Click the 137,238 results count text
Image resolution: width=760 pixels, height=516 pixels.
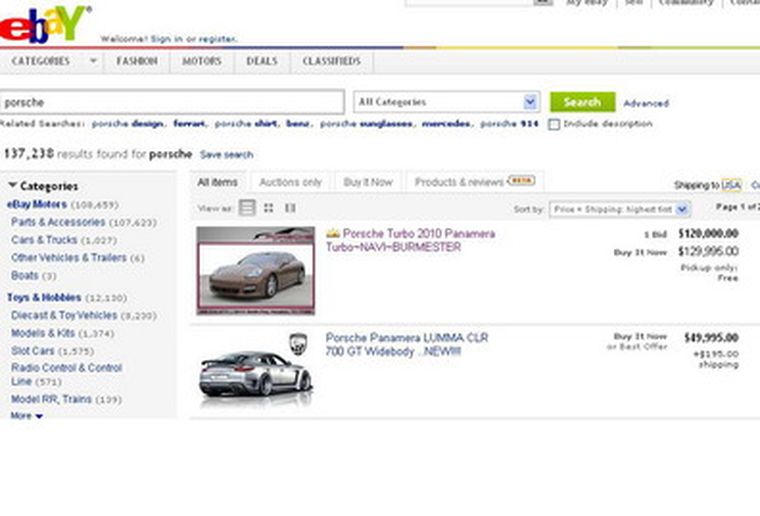coord(29,154)
